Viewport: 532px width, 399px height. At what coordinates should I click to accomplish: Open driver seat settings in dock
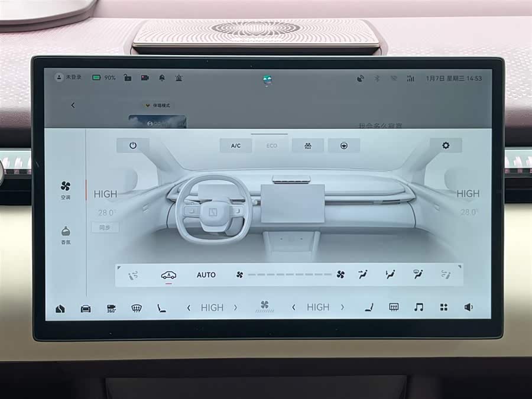161,309
